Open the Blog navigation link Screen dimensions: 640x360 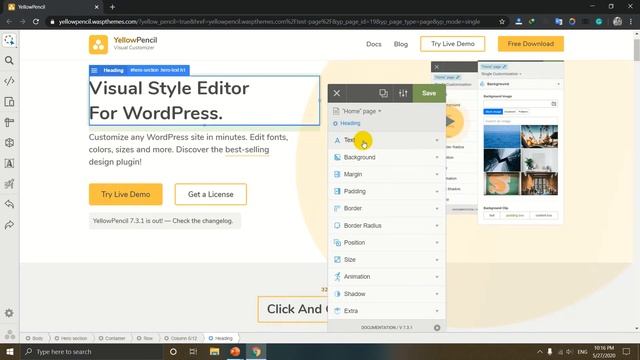(400, 44)
